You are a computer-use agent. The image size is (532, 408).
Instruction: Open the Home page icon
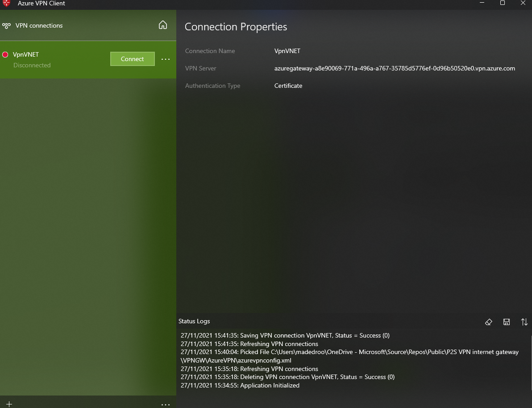pyautogui.click(x=163, y=25)
